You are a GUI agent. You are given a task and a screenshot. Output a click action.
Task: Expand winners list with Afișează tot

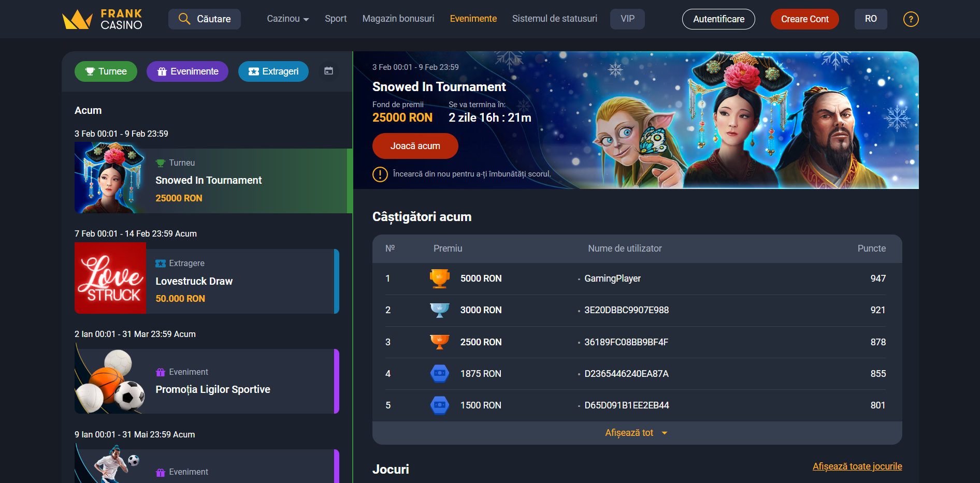pyautogui.click(x=637, y=433)
